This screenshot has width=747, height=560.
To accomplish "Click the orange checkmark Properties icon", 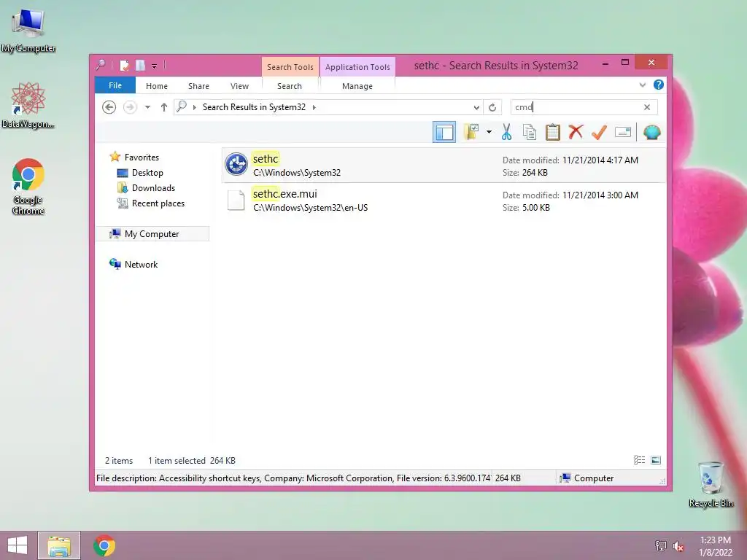I will (599, 132).
